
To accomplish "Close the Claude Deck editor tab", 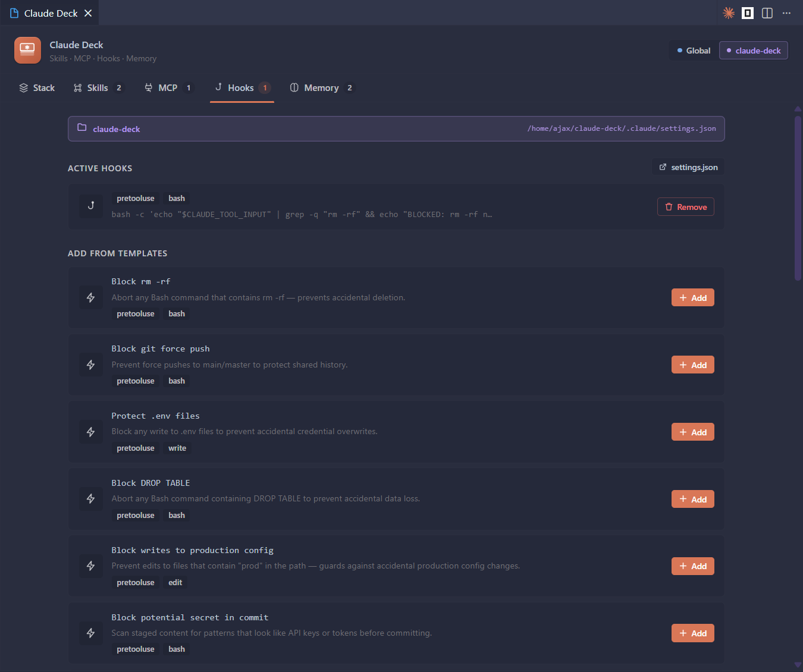I will coord(88,13).
